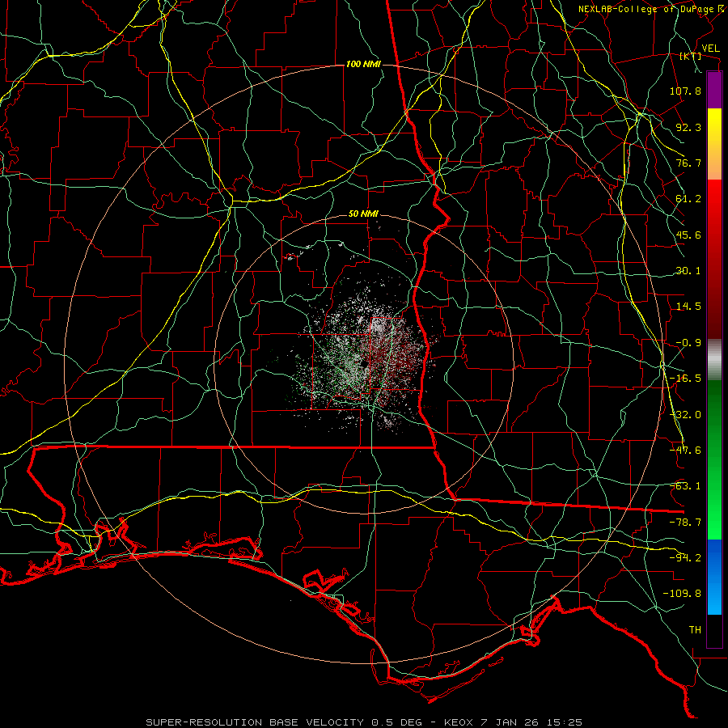
Task: Click the Super-Resolution Base Velocity caption text
Action: [x=363, y=722]
